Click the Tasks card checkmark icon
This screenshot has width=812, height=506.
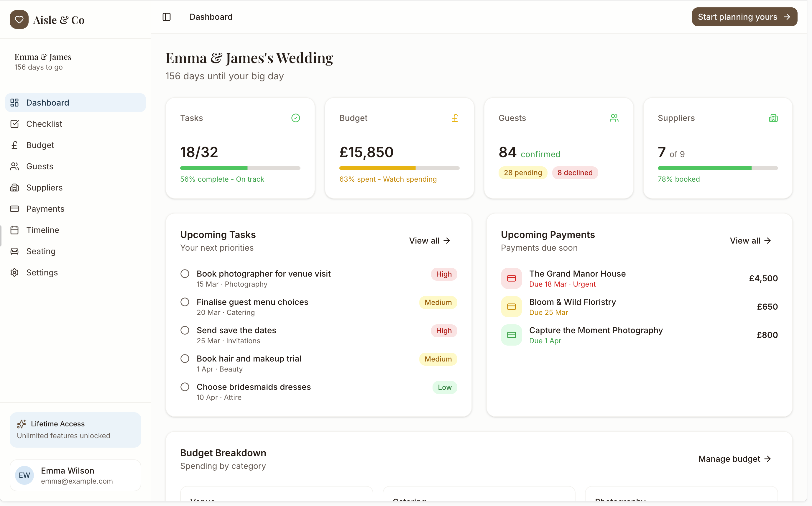(295, 118)
